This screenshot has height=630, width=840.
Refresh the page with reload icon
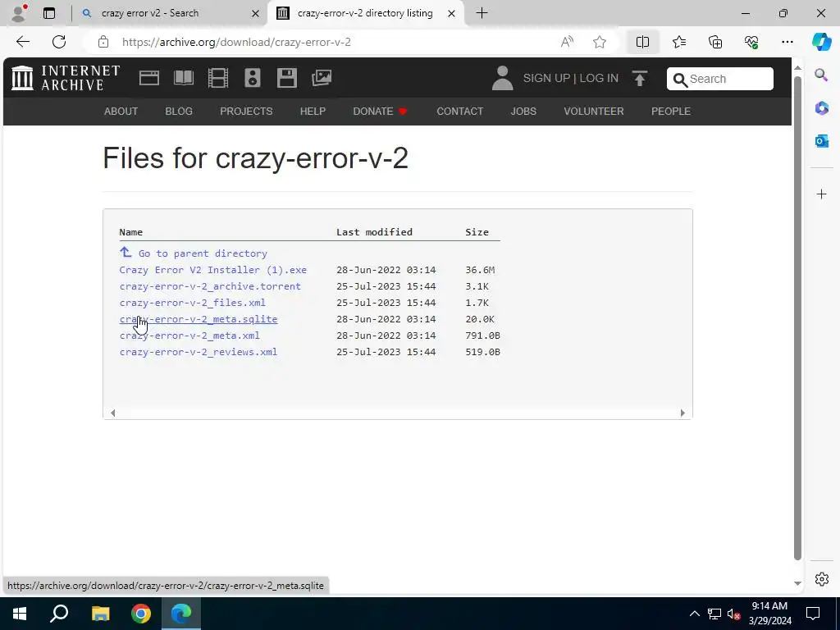(x=59, y=42)
